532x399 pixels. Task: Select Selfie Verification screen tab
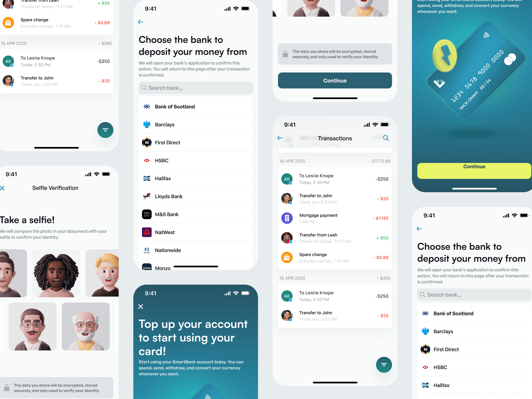click(x=56, y=188)
